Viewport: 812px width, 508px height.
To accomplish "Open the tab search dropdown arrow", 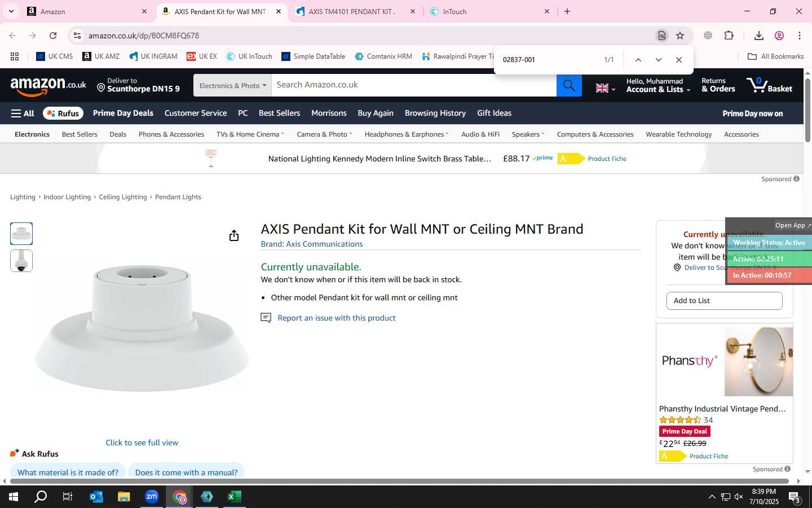I will [11, 11].
